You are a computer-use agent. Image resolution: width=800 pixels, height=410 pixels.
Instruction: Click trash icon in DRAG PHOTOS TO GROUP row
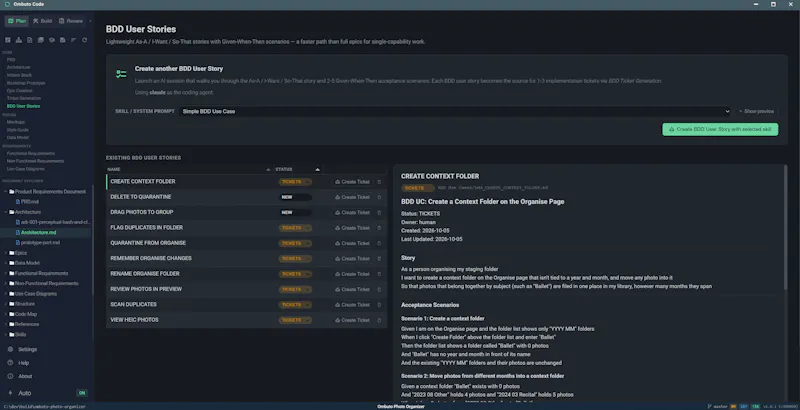379,213
